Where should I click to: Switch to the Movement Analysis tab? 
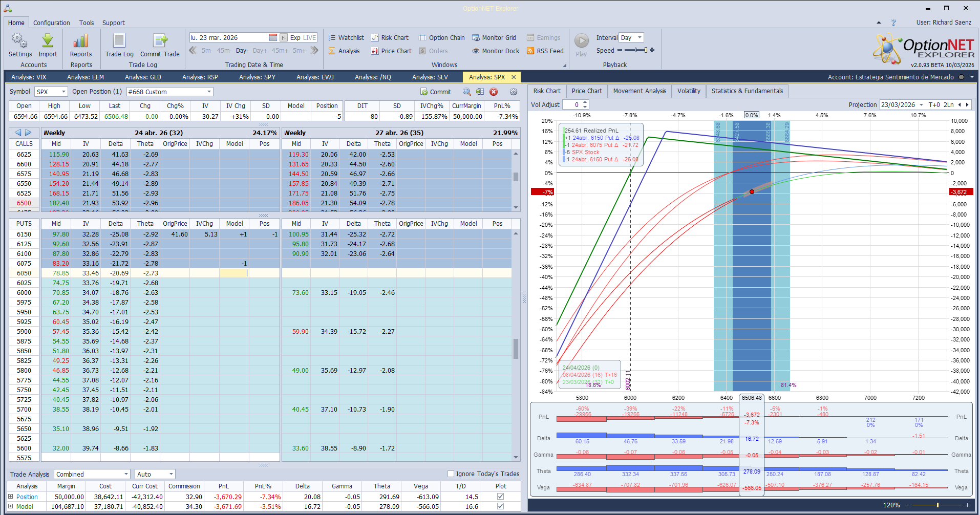coord(640,91)
